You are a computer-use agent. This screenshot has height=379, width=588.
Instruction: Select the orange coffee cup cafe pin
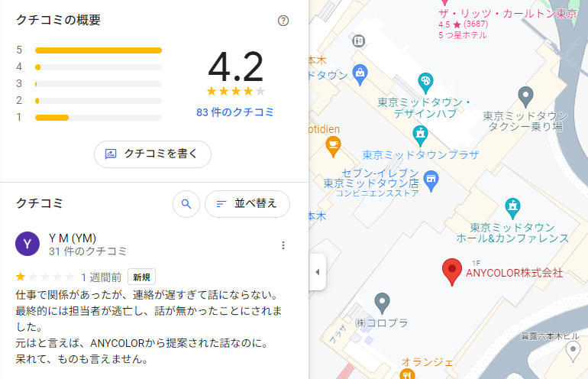(x=333, y=146)
